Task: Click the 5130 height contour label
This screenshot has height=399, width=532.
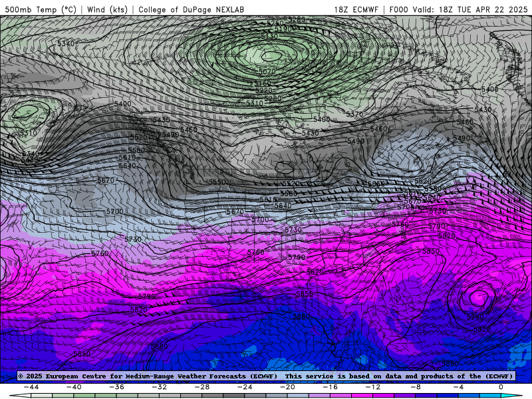Action: [270, 37]
